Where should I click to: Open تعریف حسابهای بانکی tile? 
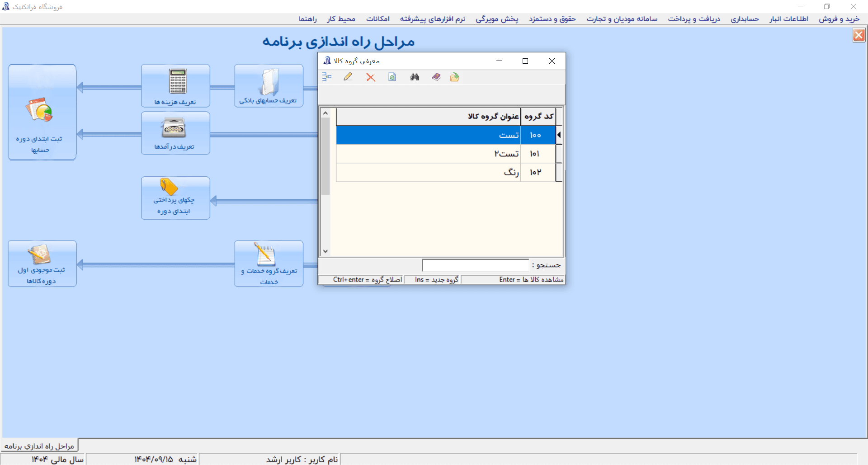click(269, 86)
